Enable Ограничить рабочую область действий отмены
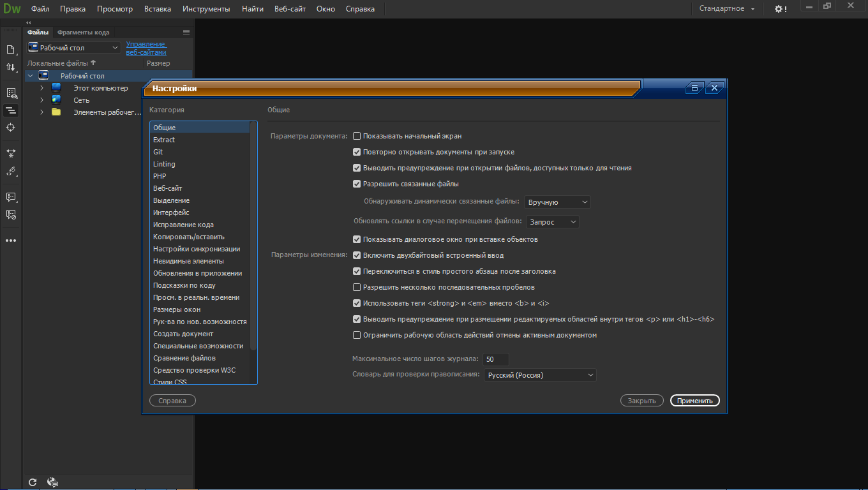This screenshot has width=868, height=490. pyautogui.click(x=357, y=335)
